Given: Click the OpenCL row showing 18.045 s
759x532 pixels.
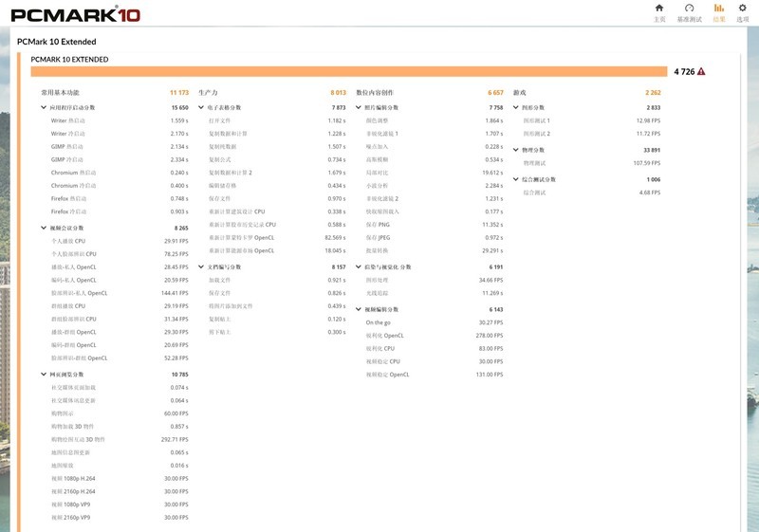Looking at the screenshot, I should tap(277, 251).
